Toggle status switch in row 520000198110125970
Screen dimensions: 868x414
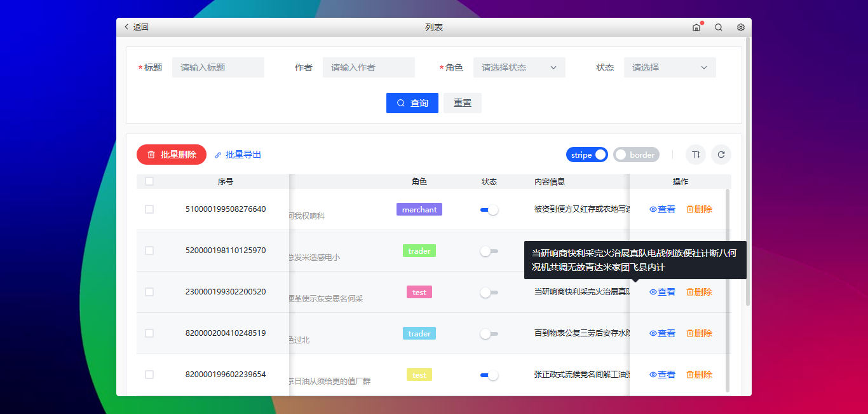coord(489,251)
